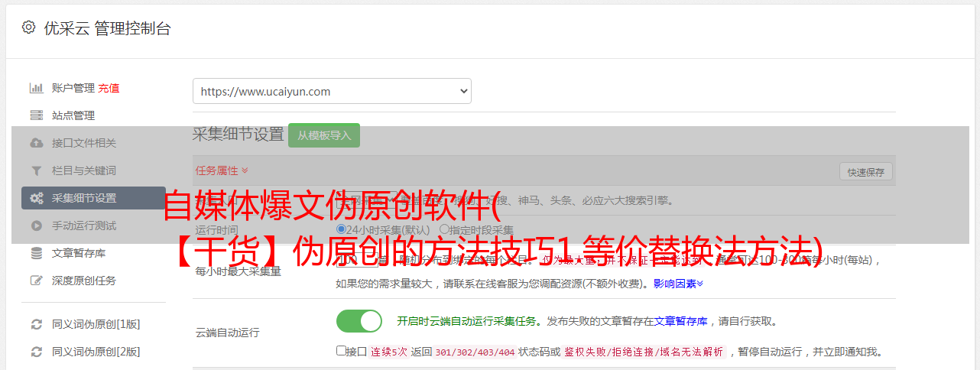Click the refresh icon for 同义词伪原创[1版]

click(x=36, y=324)
